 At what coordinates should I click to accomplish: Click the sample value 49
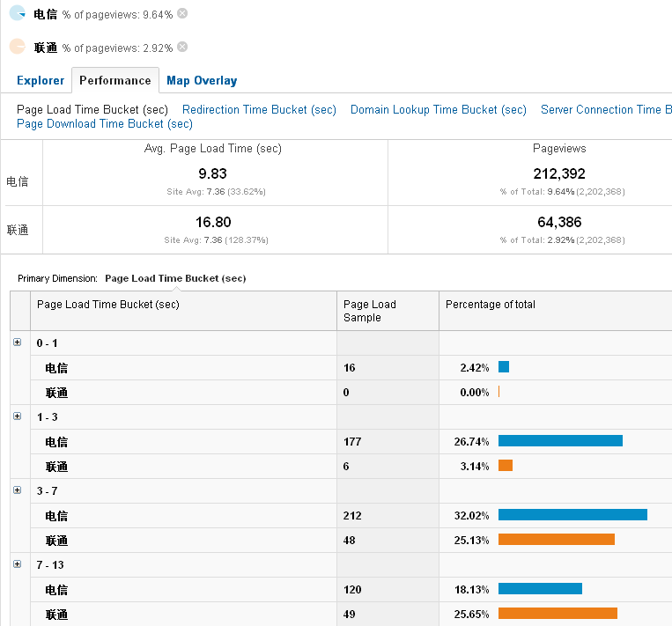349,614
